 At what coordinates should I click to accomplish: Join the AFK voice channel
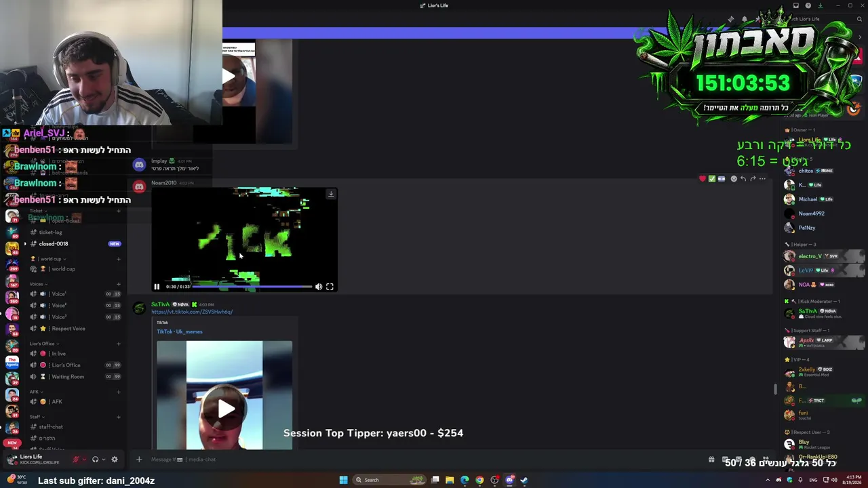click(57, 402)
